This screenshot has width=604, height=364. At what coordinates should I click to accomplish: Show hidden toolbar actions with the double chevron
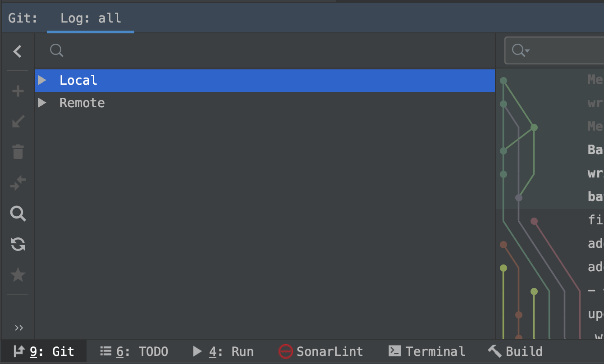click(18, 328)
